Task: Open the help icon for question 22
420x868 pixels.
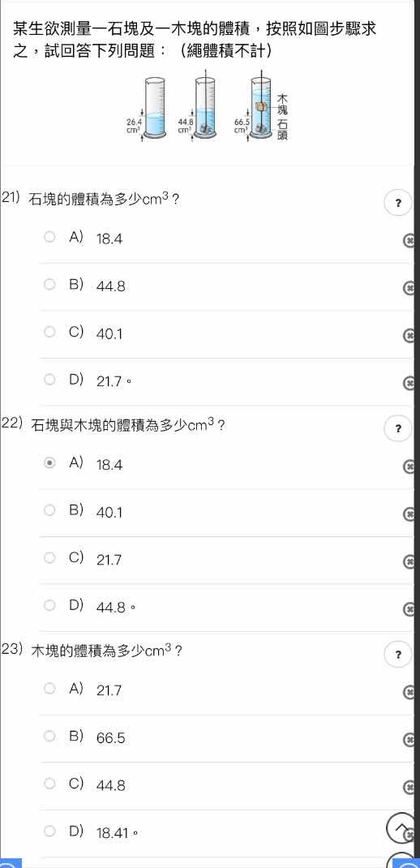Action: (x=398, y=428)
